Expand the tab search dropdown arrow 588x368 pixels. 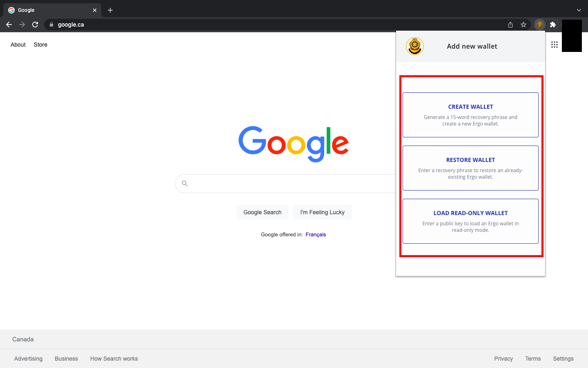579,10
